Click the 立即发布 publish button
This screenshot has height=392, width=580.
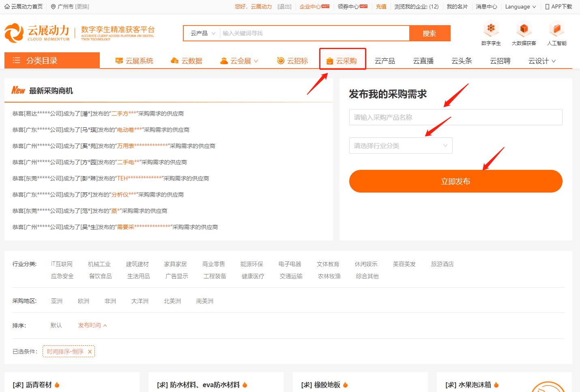click(x=455, y=181)
